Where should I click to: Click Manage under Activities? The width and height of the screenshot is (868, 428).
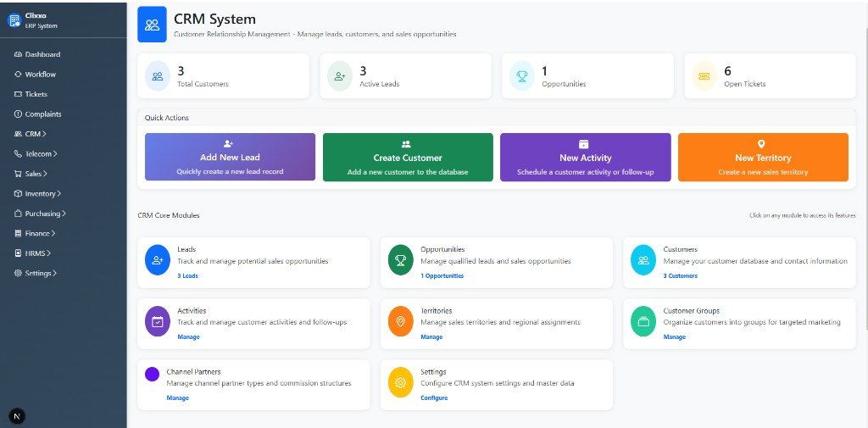(x=188, y=336)
